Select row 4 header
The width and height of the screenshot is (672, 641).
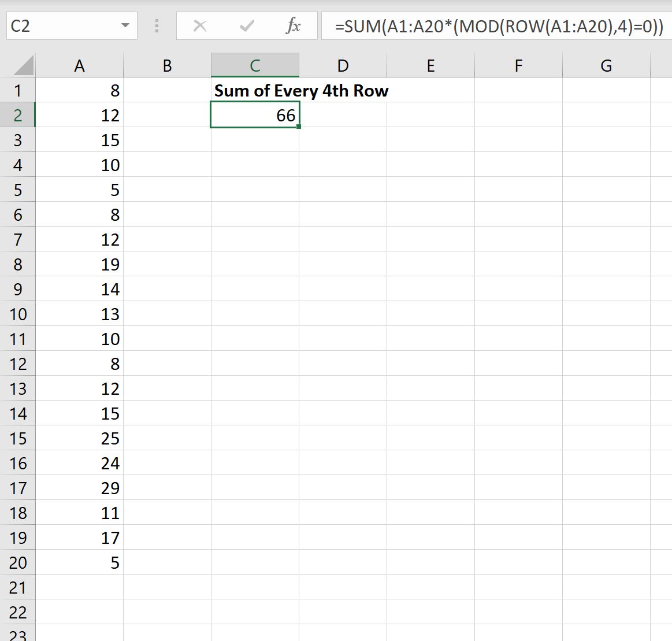point(17,165)
